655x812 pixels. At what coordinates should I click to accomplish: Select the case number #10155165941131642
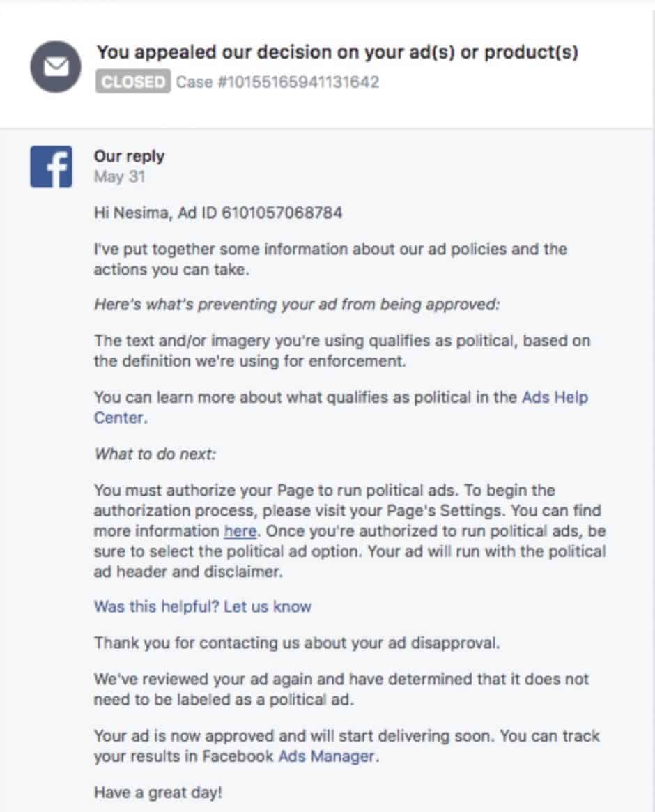[277, 82]
